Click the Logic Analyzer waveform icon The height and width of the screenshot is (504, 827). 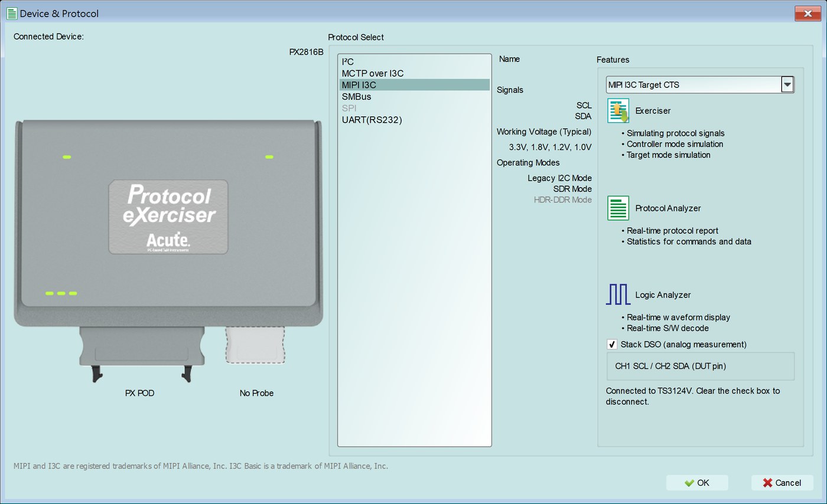[618, 294]
